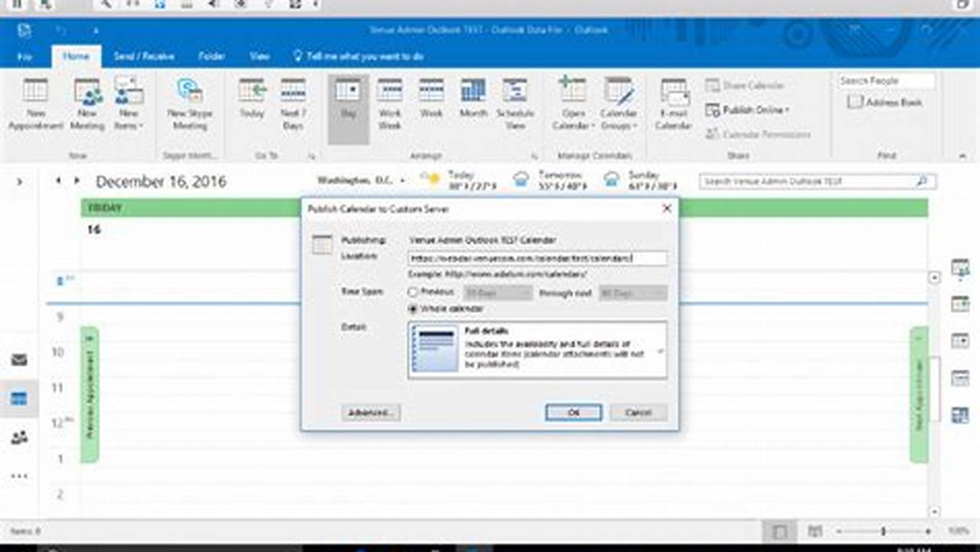Viewport: 980px width, 552px height.
Task: Start a New Skype Meeting
Action: [x=188, y=103]
